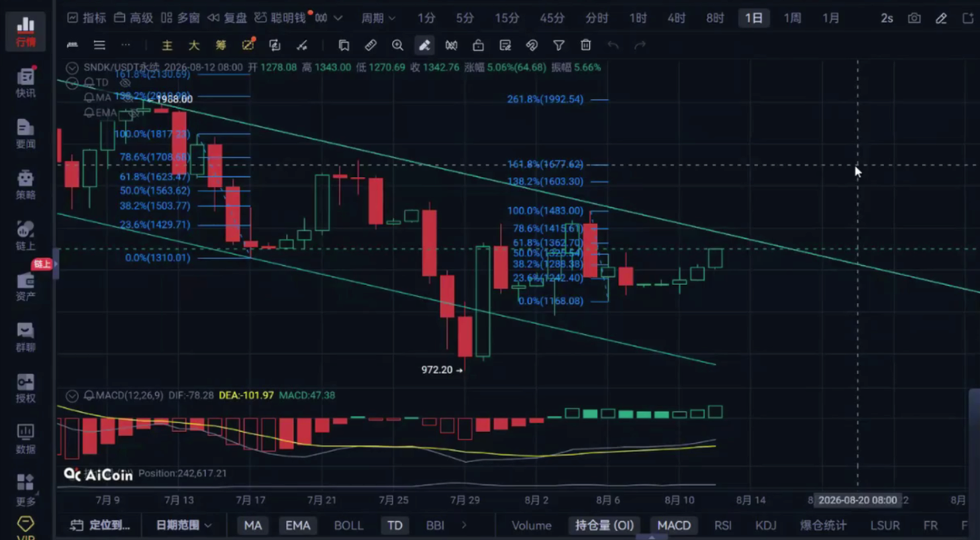Switch to the 4时 timeframe tab
The image size is (980, 540).
677,18
